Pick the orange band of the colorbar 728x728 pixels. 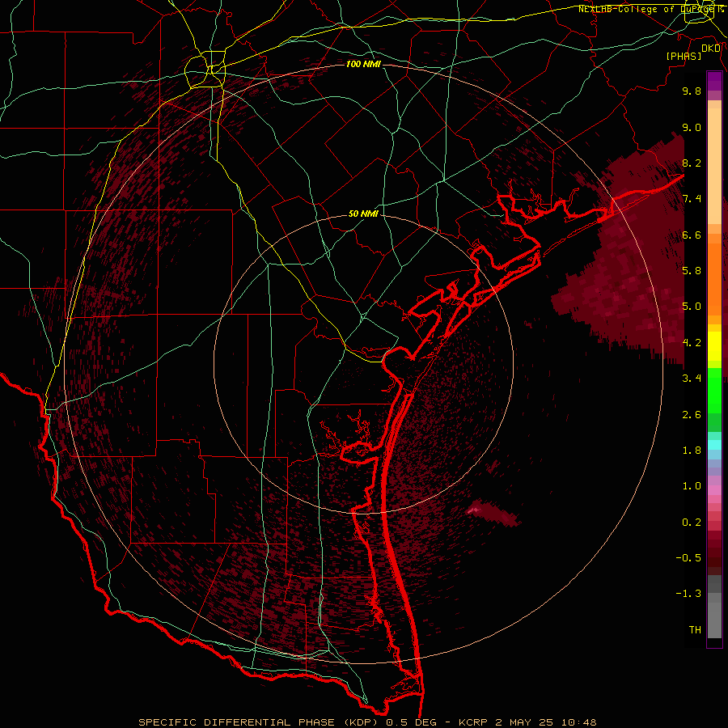click(714, 278)
